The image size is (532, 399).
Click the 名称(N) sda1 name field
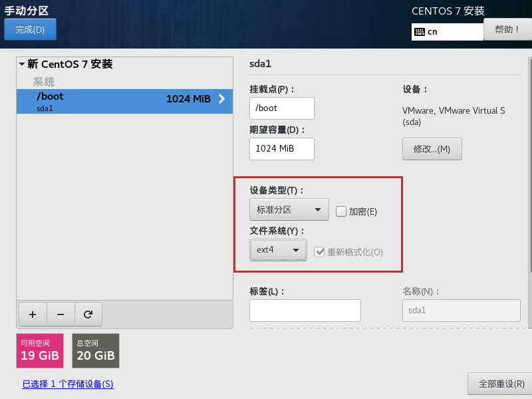click(462, 311)
